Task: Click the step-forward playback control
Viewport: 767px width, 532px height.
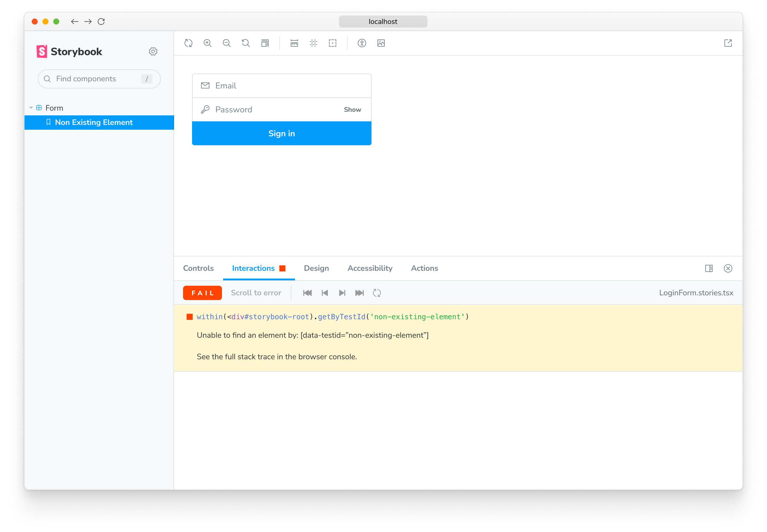Action: [343, 293]
